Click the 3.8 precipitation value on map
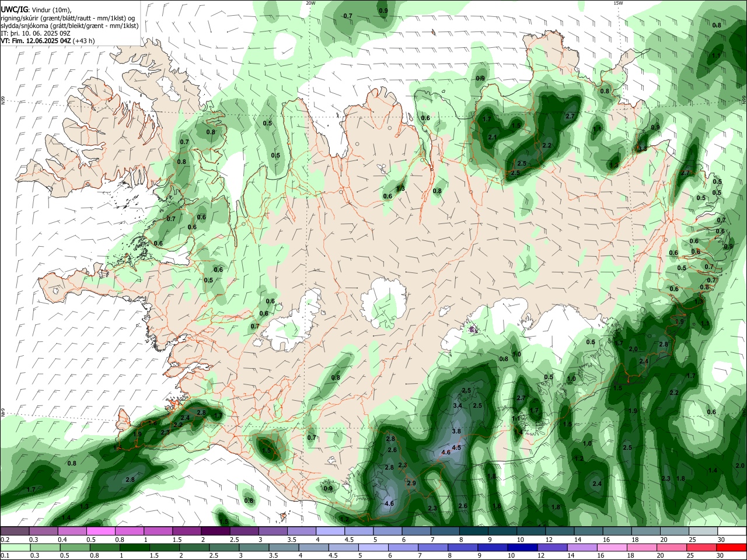The image size is (747, 560). pos(456,431)
